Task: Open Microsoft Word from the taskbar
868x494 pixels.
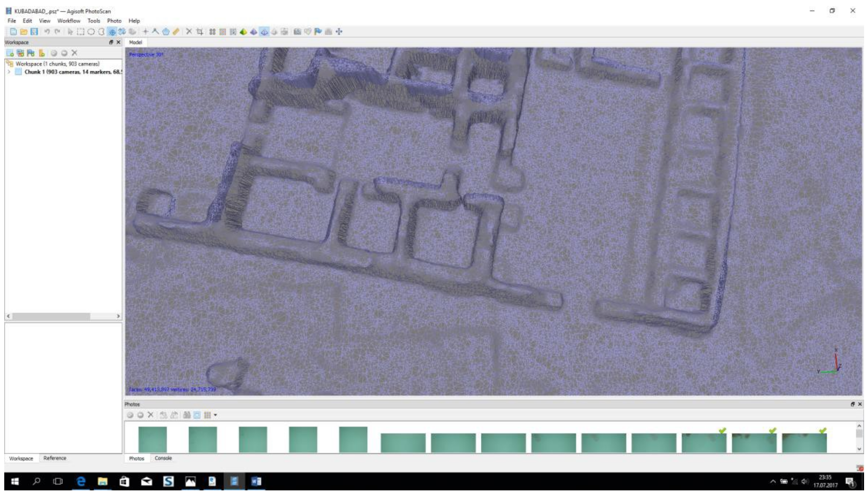Action: 256,481
